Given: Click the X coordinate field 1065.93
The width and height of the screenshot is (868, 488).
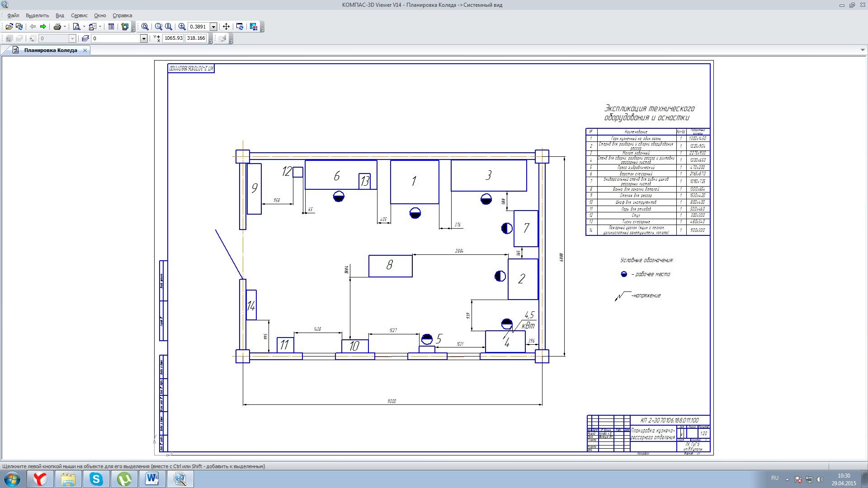Looking at the screenshot, I should (x=173, y=38).
